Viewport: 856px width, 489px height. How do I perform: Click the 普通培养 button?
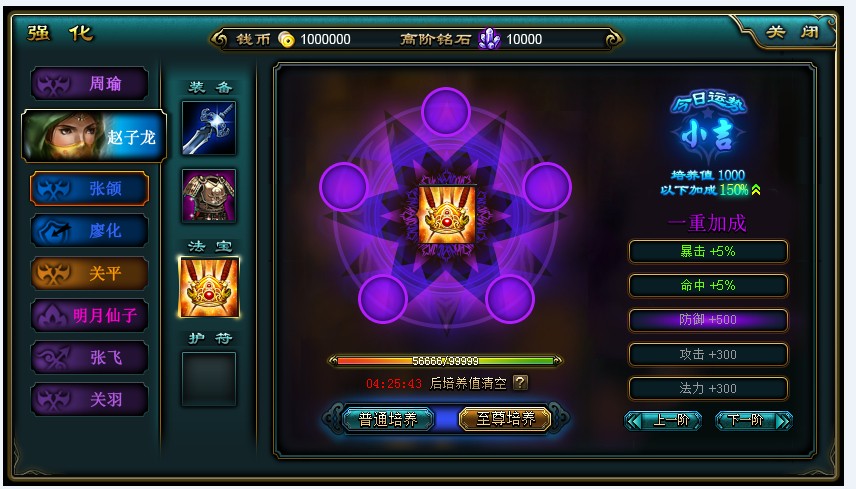388,419
